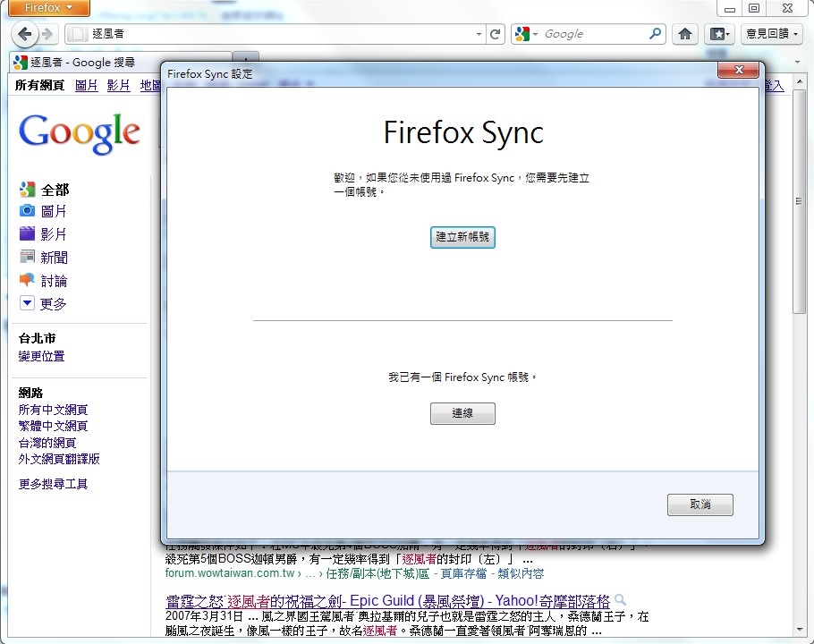Click the Google logo
Screen dimensions: 814x644
click(80, 134)
